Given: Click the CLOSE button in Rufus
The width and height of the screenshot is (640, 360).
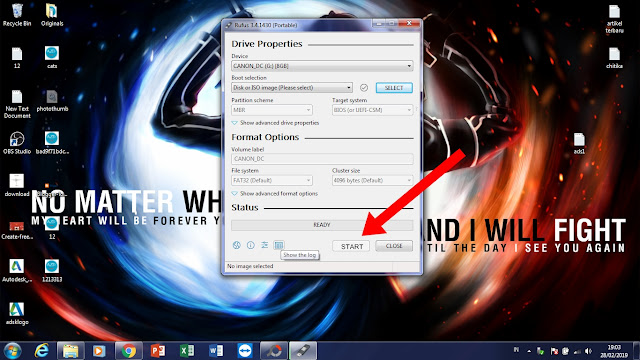Looking at the screenshot, I should click(x=394, y=246).
